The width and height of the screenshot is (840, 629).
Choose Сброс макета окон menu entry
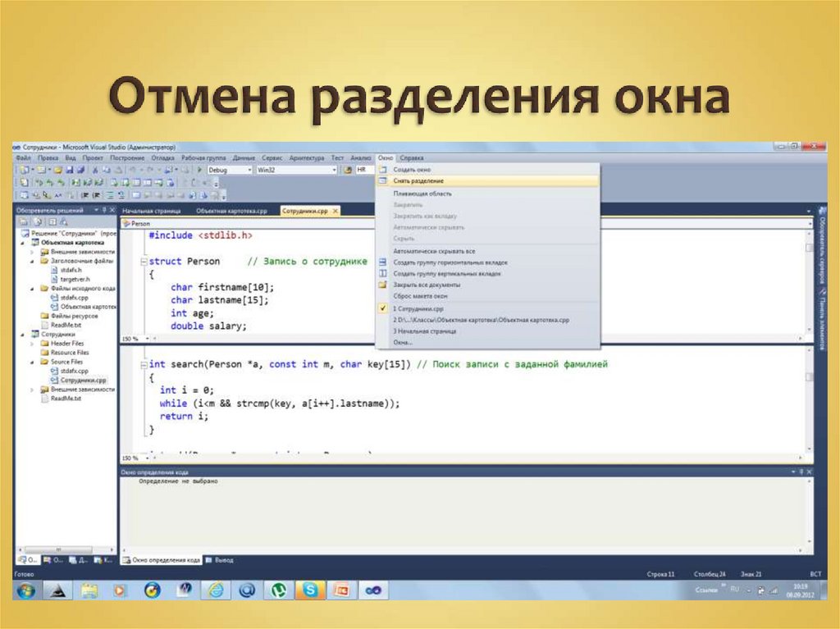click(487, 296)
